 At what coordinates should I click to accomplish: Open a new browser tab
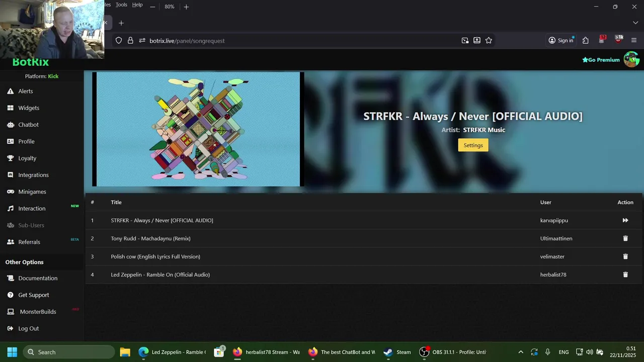121,23
